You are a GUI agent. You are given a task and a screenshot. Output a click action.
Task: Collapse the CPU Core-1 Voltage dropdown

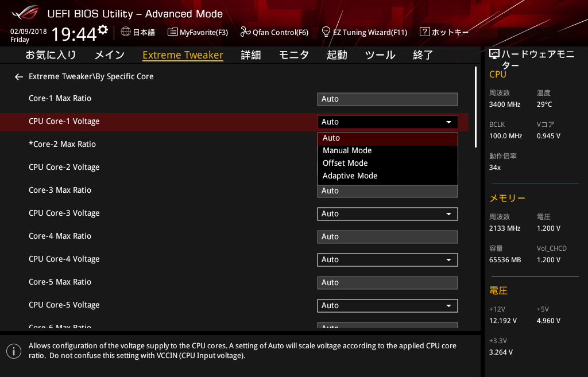(x=388, y=122)
